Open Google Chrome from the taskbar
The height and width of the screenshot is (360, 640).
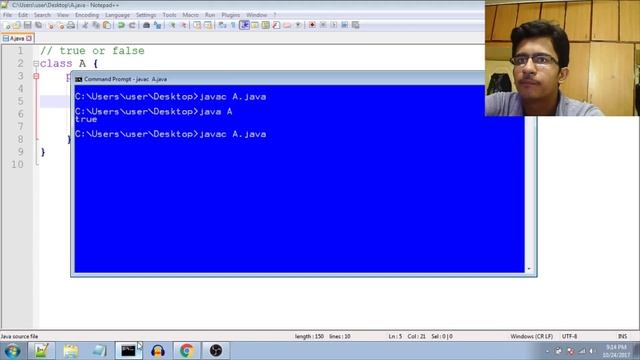187,351
